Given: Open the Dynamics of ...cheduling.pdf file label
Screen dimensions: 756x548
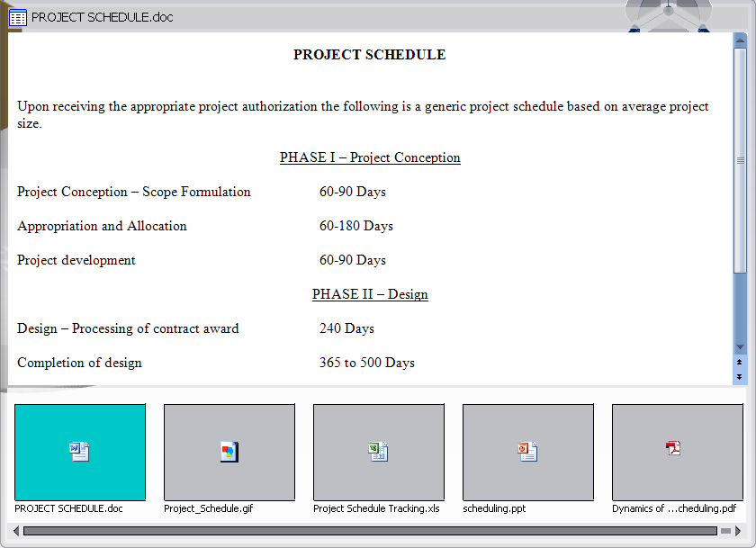Looking at the screenshot, I should [x=674, y=508].
